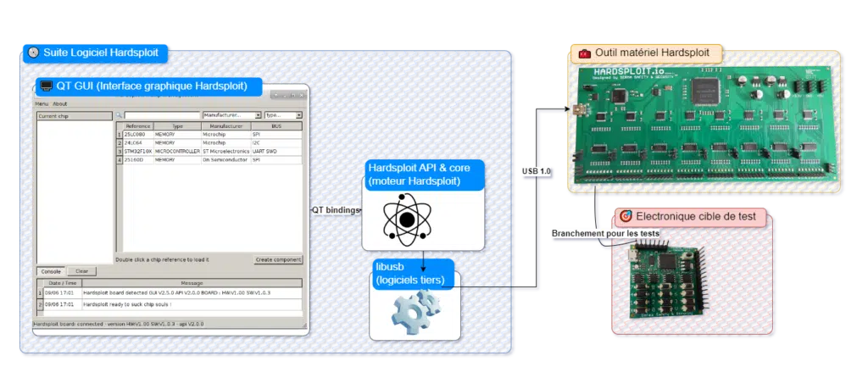This screenshot has width=868, height=378.
Task: Click the Date / Time console column header
Action: click(x=62, y=283)
